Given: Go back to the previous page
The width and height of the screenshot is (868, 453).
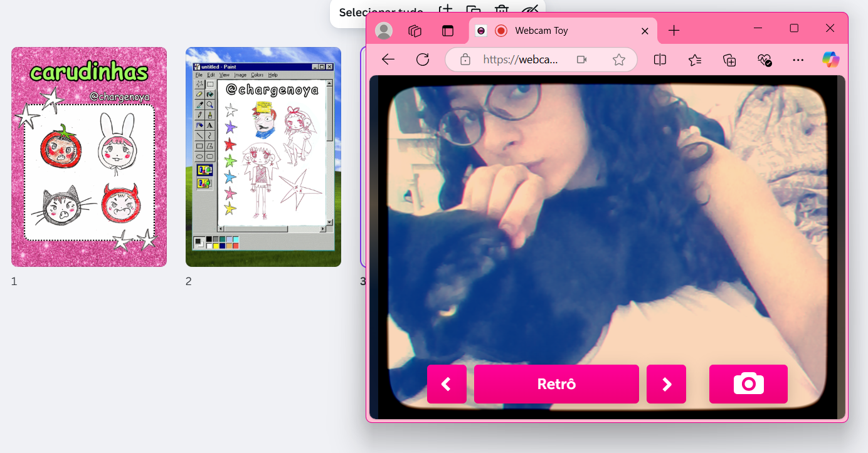Looking at the screenshot, I should point(388,60).
